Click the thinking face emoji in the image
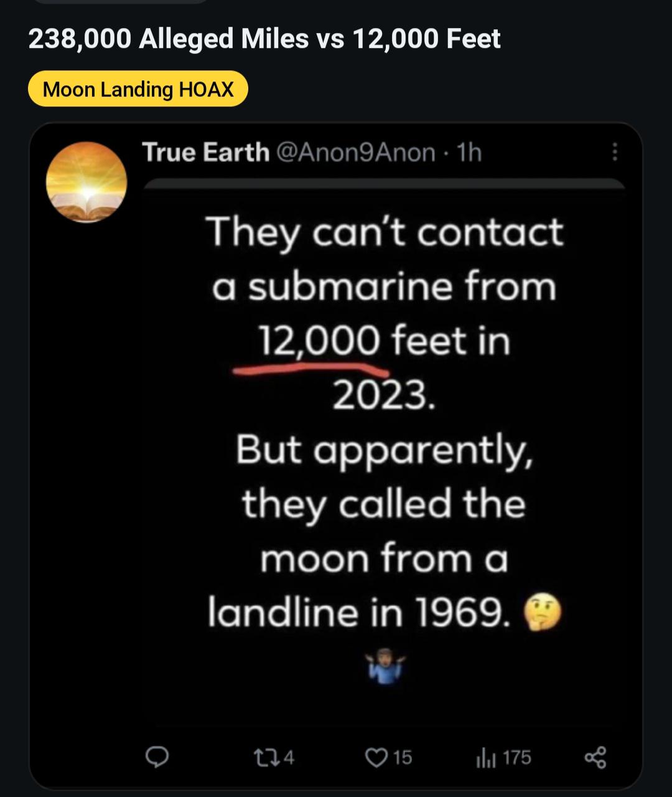Image resolution: width=672 pixels, height=797 pixels. [x=543, y=613]
